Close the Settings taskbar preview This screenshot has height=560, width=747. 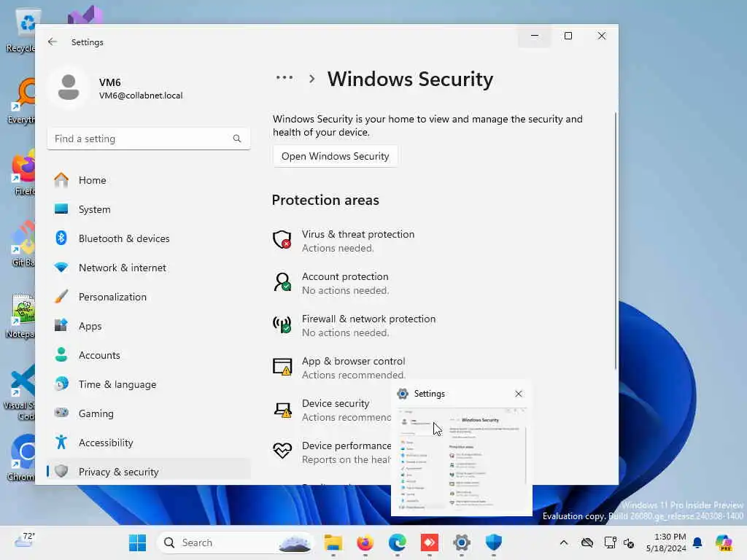(x=519, y=394)
